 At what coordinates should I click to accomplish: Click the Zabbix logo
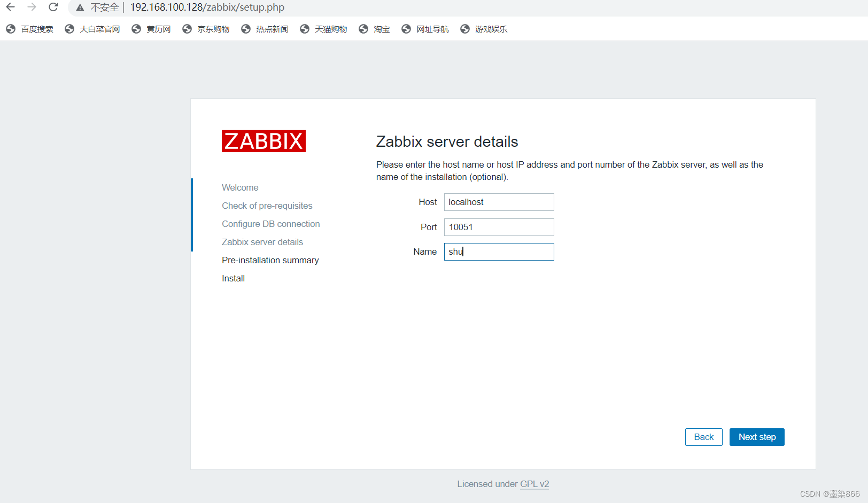(263, 140)
